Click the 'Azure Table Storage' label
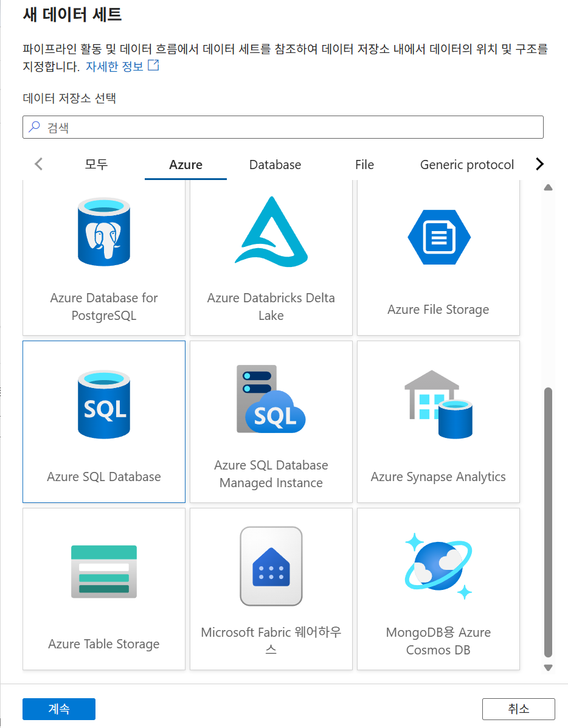 (x=104, y=644)
